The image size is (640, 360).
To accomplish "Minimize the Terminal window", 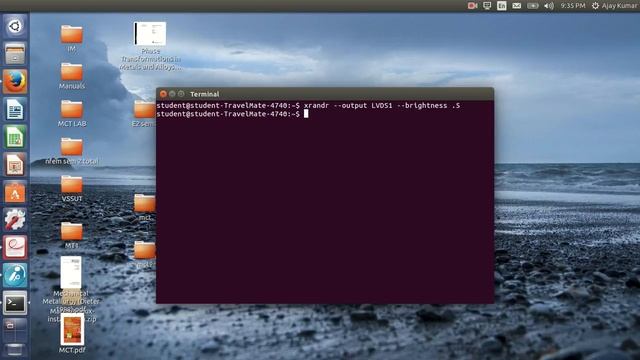I will tap(172, 94).
